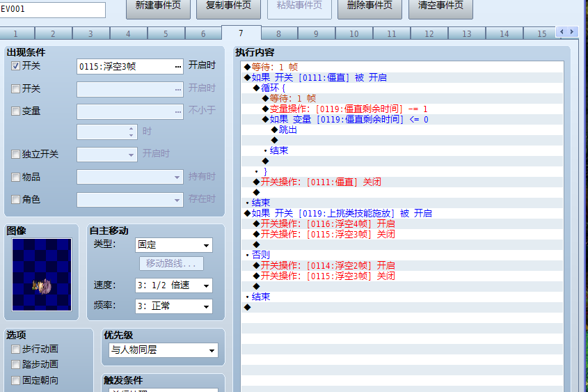Open the 频率 dropdown showing 正常
This screenshot has height=392, width=588.
[174, 306]
